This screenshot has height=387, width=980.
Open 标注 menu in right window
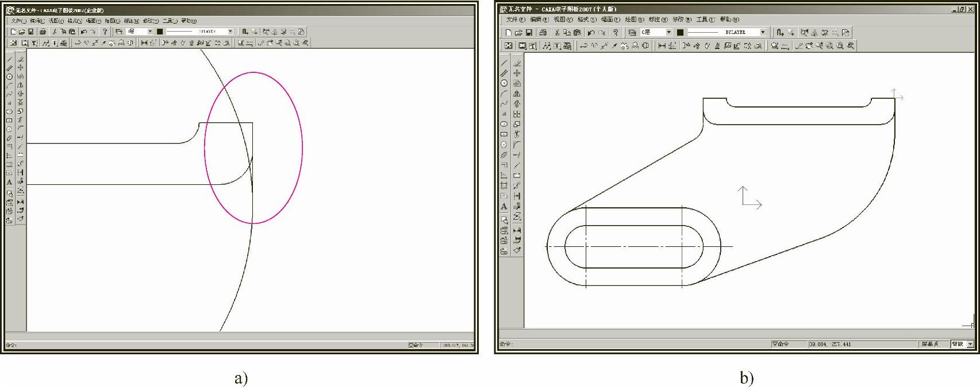coord(658,20)
